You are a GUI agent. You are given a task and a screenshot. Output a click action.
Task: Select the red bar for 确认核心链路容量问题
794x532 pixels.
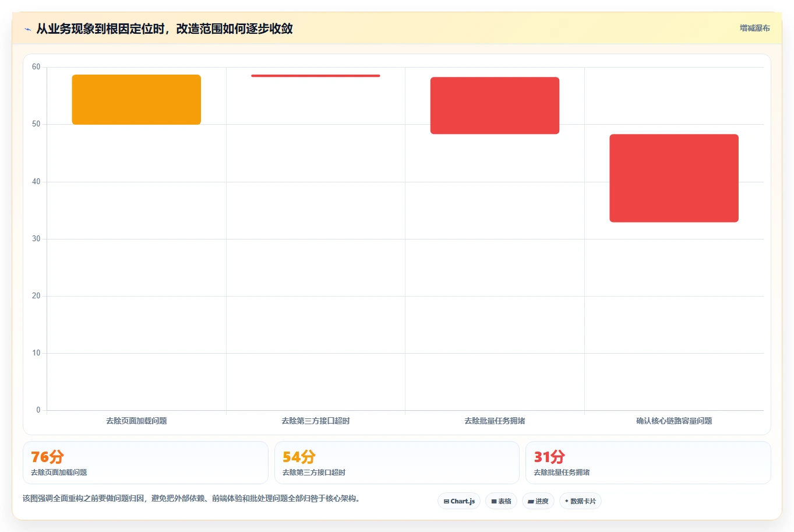674,178
